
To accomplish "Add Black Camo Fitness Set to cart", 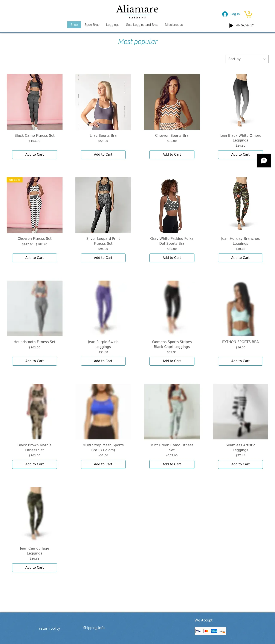I will coord(35,155).
